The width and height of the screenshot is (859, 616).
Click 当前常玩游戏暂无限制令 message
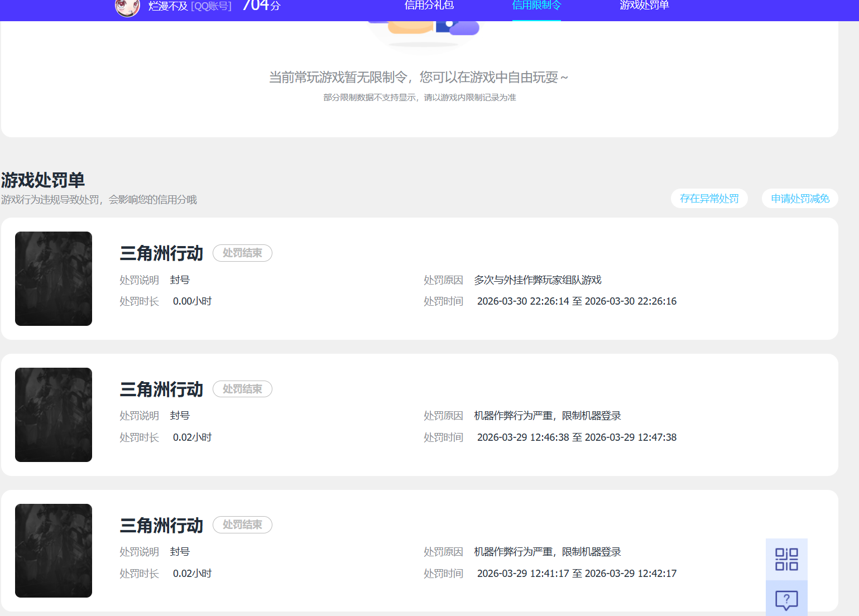[x=419, y=77]
